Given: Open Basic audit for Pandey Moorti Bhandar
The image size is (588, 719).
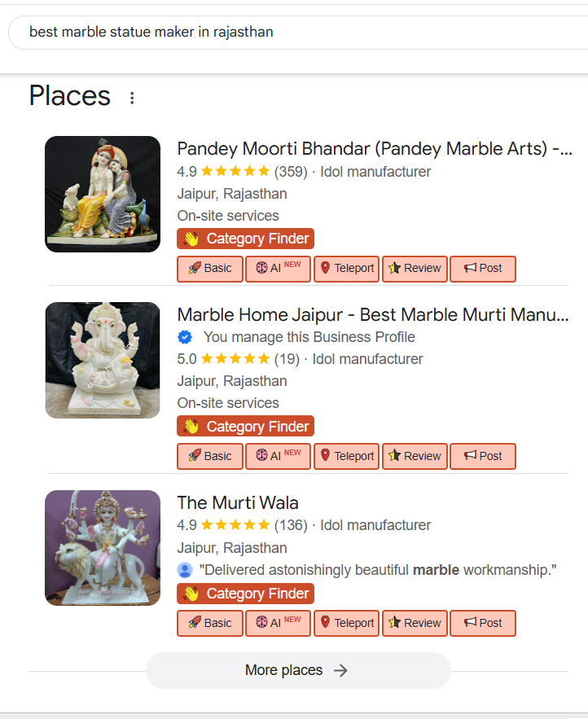Looking at the screenshot, I should (210, 269).
